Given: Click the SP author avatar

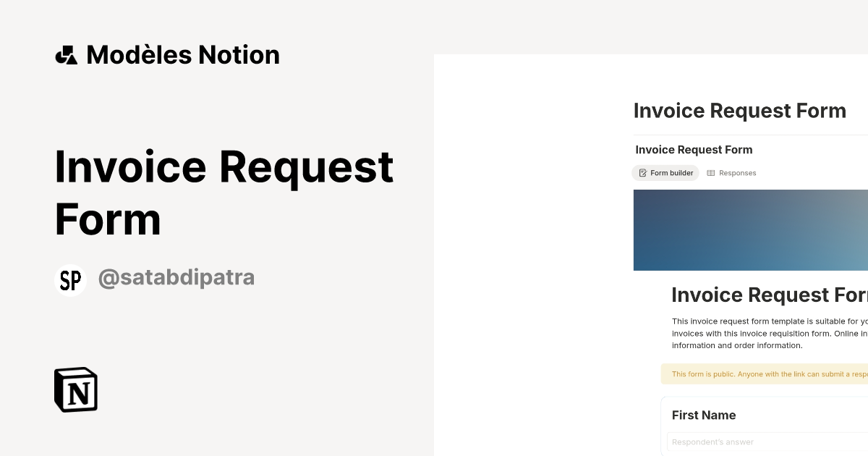Looking at the screenshot, I should tap(70, 280).
